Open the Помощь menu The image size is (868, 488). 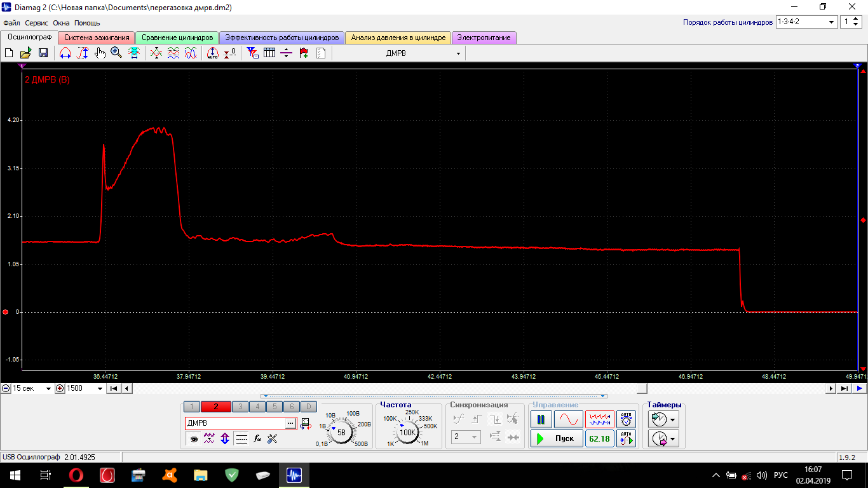(x=87, y=23)
